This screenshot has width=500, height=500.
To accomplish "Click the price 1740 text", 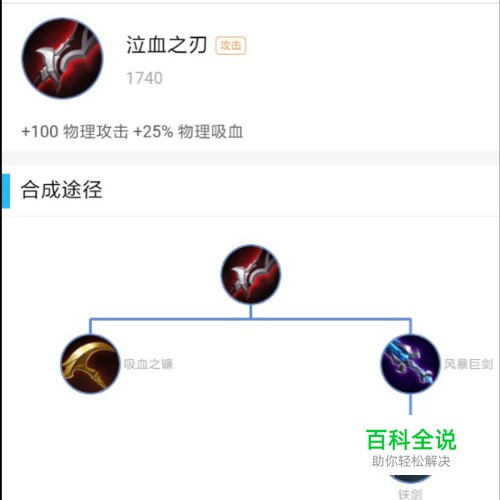I will click(x=144, y=78).
